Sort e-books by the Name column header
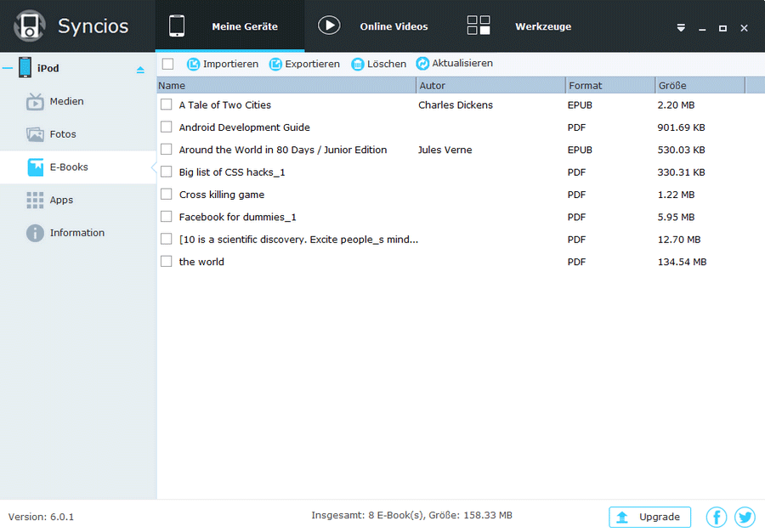765x532 pixels. pyautogui.click(x=286, y=85)
